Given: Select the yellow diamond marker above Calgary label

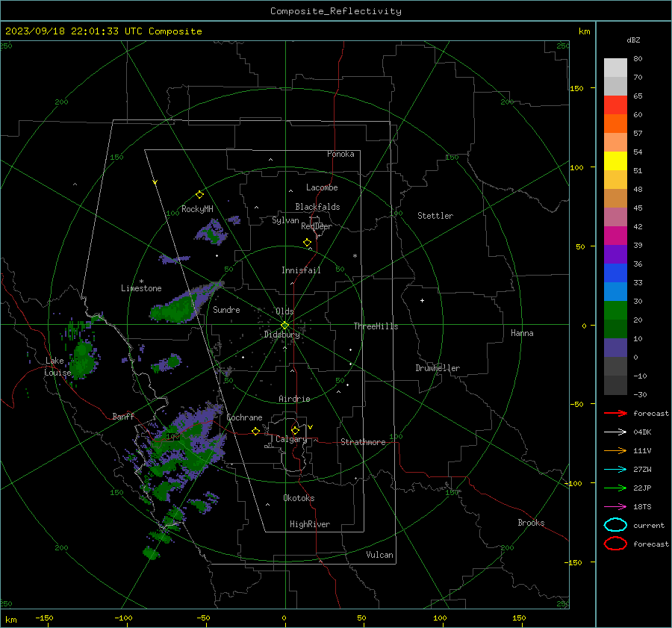Looking at the screenshot, I should pos(295,430).
